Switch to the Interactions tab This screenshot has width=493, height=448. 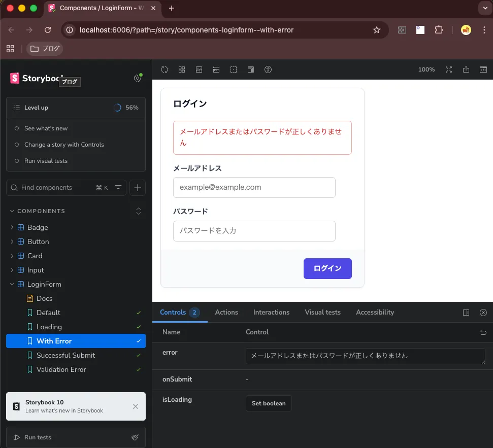click(x=271, y=312)
